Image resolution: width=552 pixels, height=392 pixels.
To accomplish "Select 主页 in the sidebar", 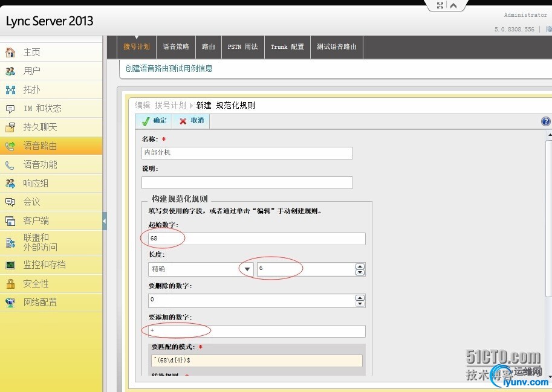I will [51, 53].
